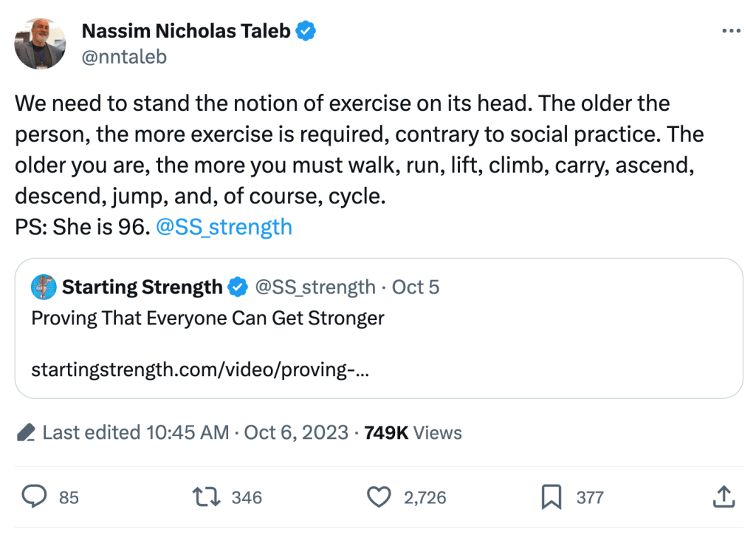Click the 749K Views count

pos(413,432)
